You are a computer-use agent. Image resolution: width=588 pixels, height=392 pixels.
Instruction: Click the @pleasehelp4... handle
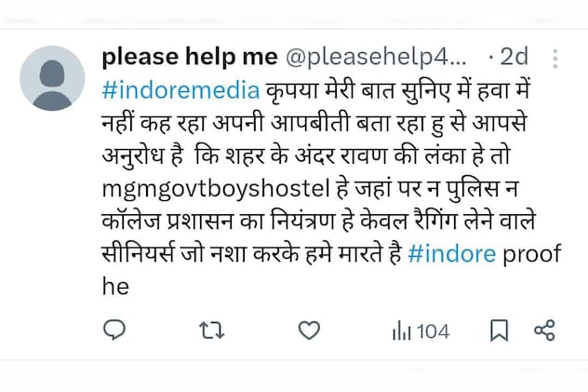(x=376, y=57)
